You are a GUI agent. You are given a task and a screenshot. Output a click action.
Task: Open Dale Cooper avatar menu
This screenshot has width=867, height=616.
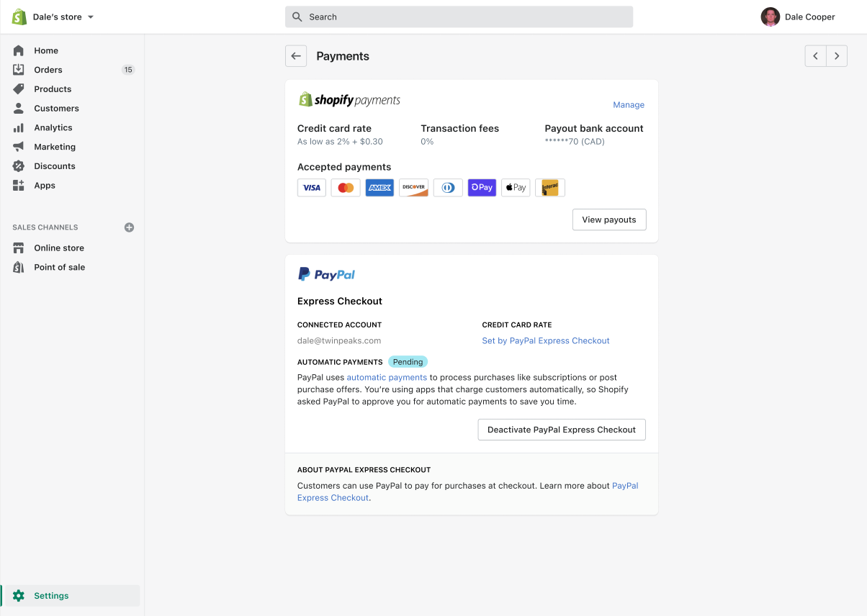tap(771, 17)
